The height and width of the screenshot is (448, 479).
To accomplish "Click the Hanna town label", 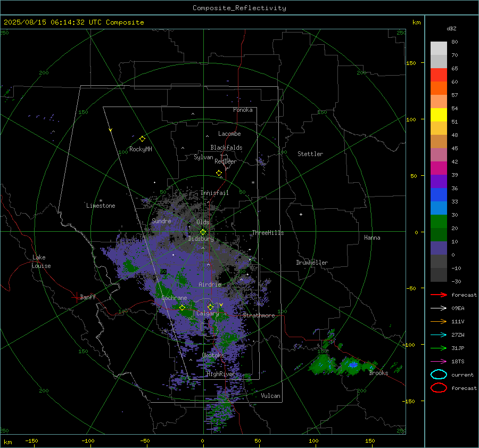I will pos(372,238).
